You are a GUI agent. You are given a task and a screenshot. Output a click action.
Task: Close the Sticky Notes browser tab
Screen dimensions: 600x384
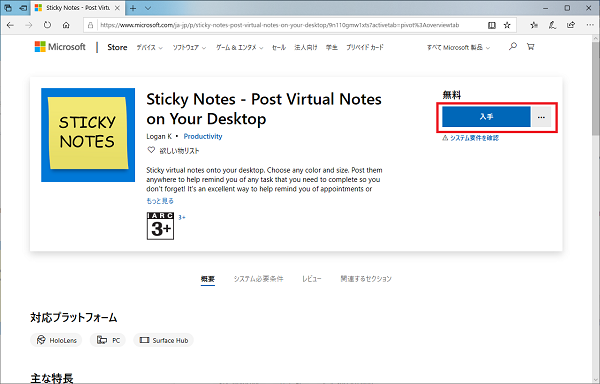pyautogui.click(x=117, y=8)
